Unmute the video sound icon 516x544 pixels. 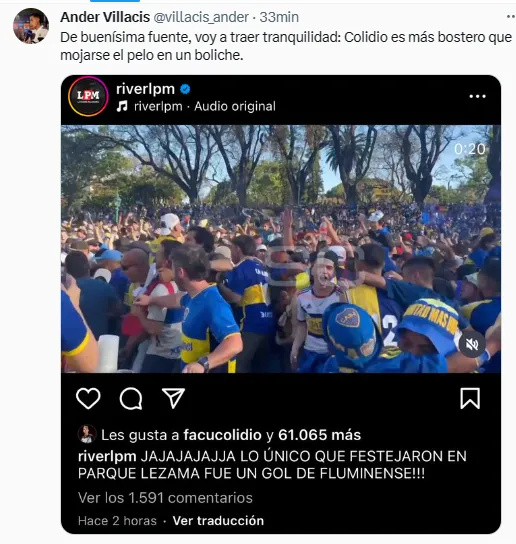point(472,345)
